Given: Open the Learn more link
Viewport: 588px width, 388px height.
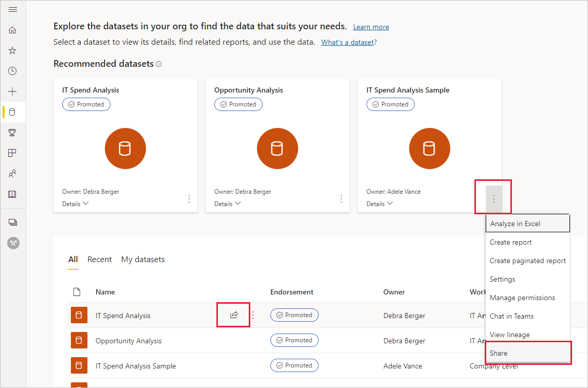Looking at the screenshot, I should coord(371,27).
